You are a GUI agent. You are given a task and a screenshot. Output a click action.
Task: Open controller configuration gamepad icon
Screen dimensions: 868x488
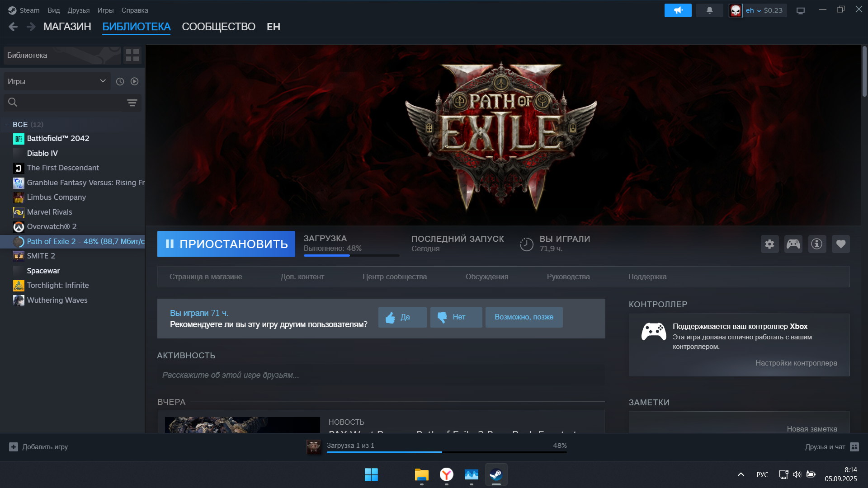click(x=793, y=244)
